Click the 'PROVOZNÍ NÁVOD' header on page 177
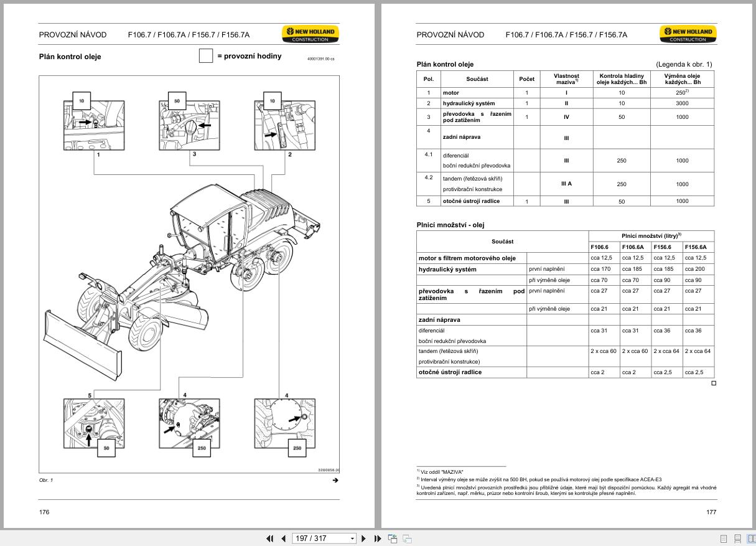This screenshot has height=546, width=756. [450, 35]
